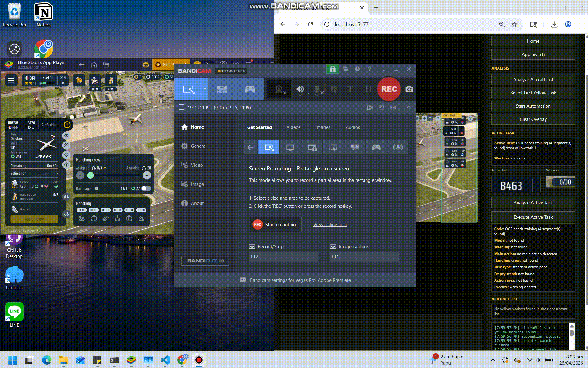Click the green lock icon in Bandicam title bar
588x368 pixels.
[x=332, y=69]
